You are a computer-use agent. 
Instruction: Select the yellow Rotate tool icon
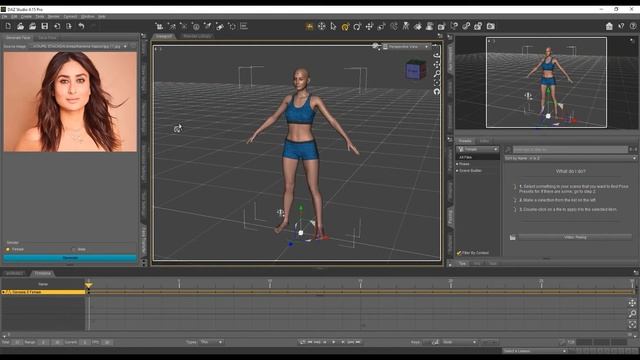click(345, 27)
